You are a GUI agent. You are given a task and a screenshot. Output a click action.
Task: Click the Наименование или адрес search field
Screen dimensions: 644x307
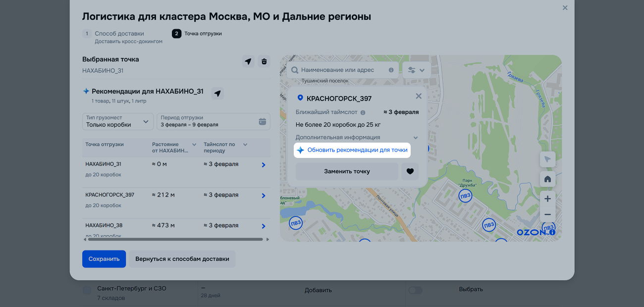[342, 70]
